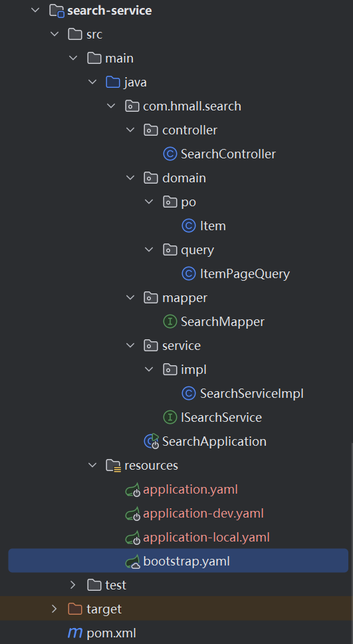This screenshot has height=644, width=353.
Task: Select the SearchApplication file name
Action: click(x=214, y=442)
